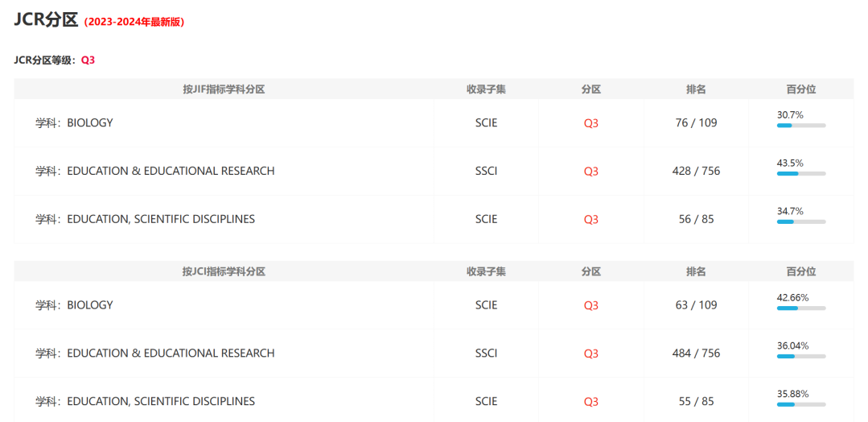Select the 56 / 85 ranking cell
The image size is (868, 422).
[x=696, y=219]
